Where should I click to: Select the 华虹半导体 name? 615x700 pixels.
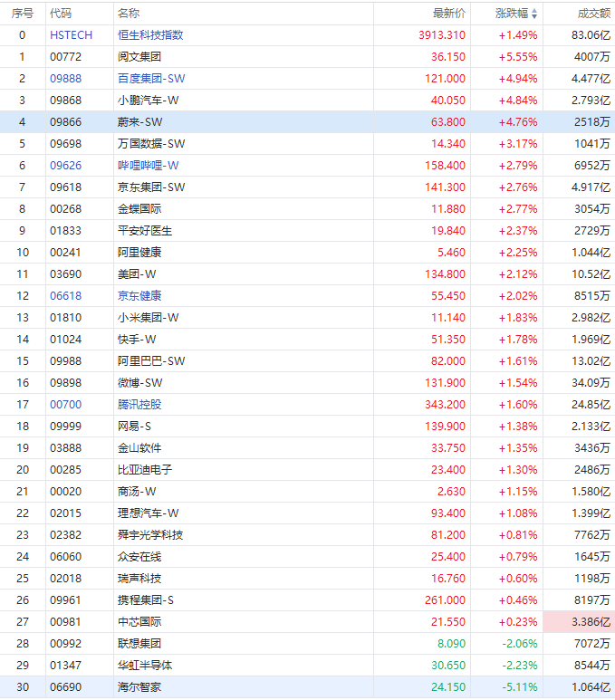[x=145, y=666]
